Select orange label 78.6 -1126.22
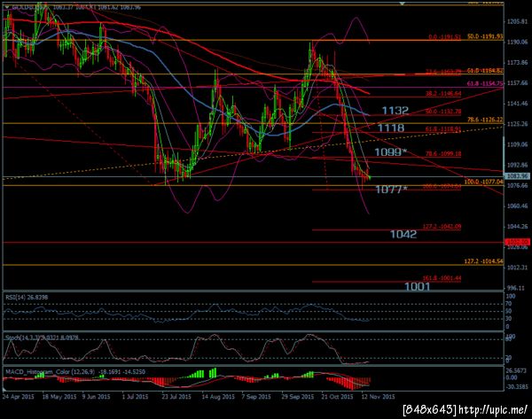This screenshot has height=419, width=532. point(485,120)
